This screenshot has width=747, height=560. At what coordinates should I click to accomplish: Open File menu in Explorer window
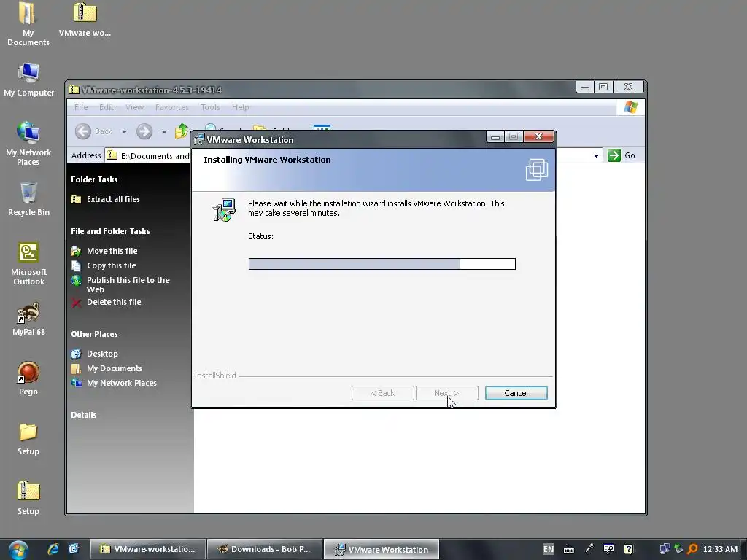81,107
